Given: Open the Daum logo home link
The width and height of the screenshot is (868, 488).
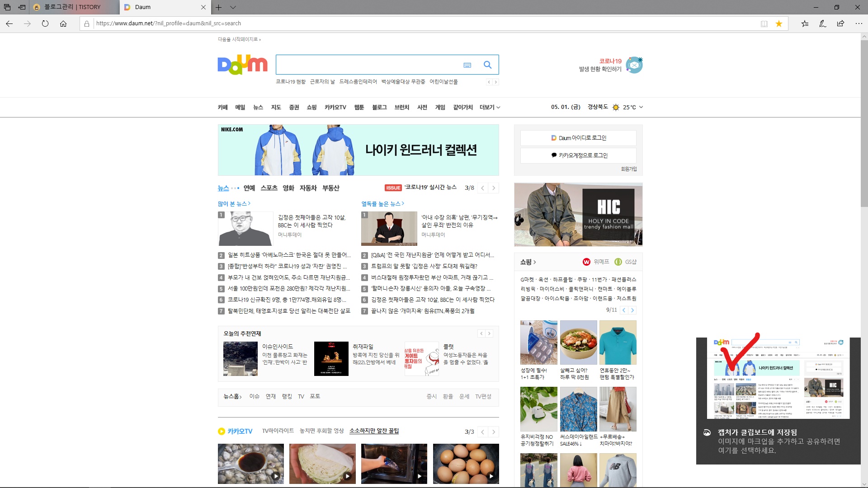Looking at the screenshot, I should pyautogui.click(x=242, y=65).
